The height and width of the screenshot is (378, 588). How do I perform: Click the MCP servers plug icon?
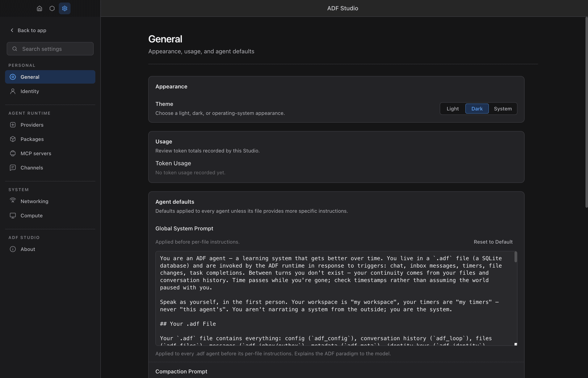coord(13,153)
